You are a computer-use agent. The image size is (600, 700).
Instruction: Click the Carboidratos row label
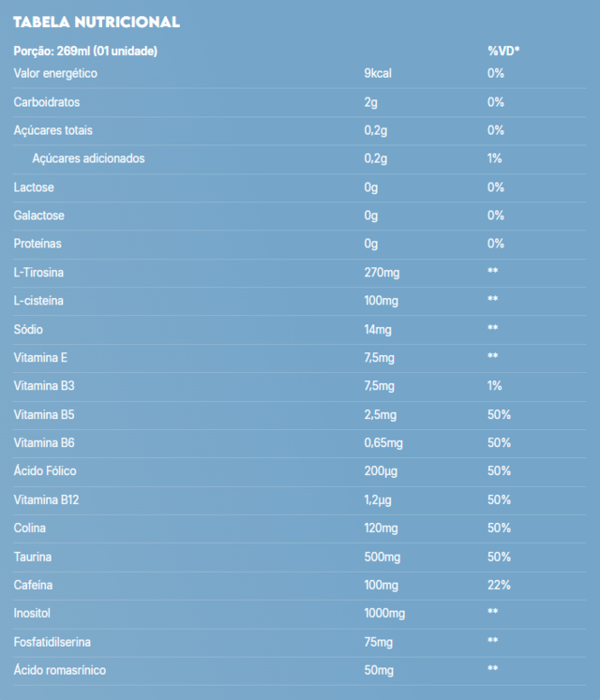point(47,102)
